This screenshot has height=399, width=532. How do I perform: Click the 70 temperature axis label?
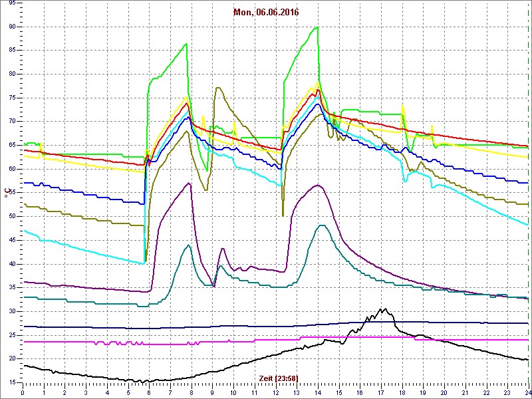[12, 122]
